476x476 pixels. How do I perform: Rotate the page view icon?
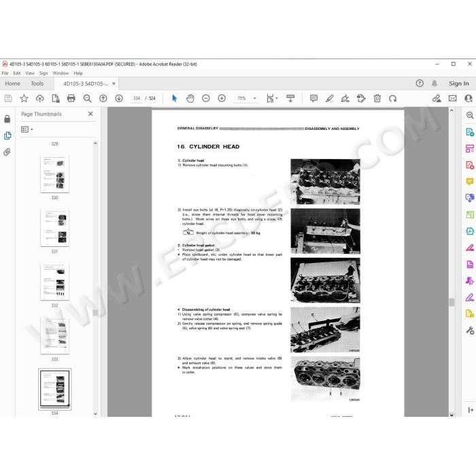point(393,99)
